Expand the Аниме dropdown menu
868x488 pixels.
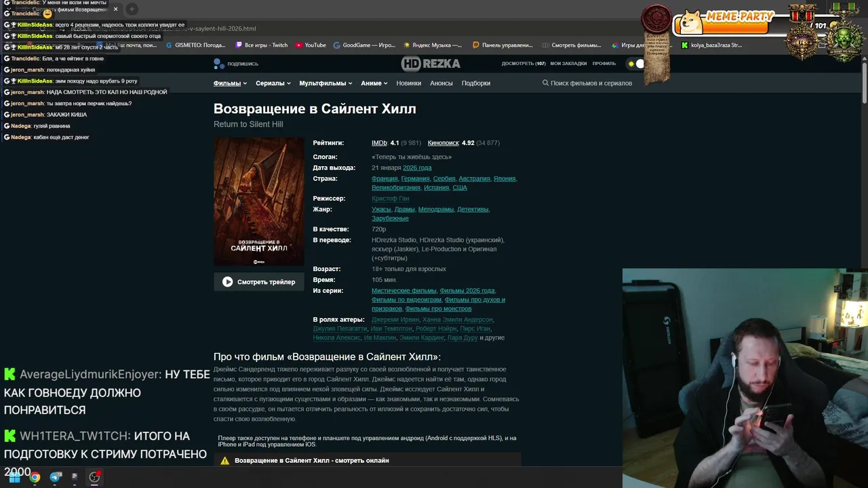pyautogui.click(x=374, y=83)
